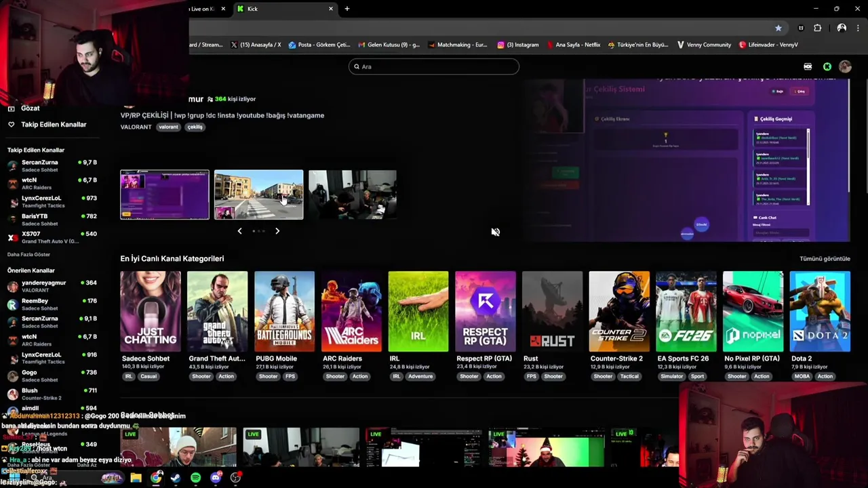Open a new browser tab
This screenshot has width=868, height=488.
click(x=347, y=9)
